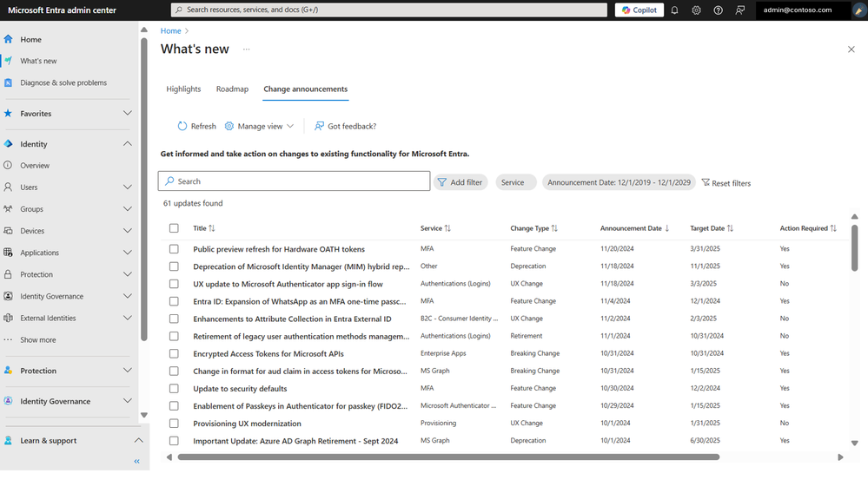Sort by Change Type column arrows
The image size is (868, 480).
(554, 228)
